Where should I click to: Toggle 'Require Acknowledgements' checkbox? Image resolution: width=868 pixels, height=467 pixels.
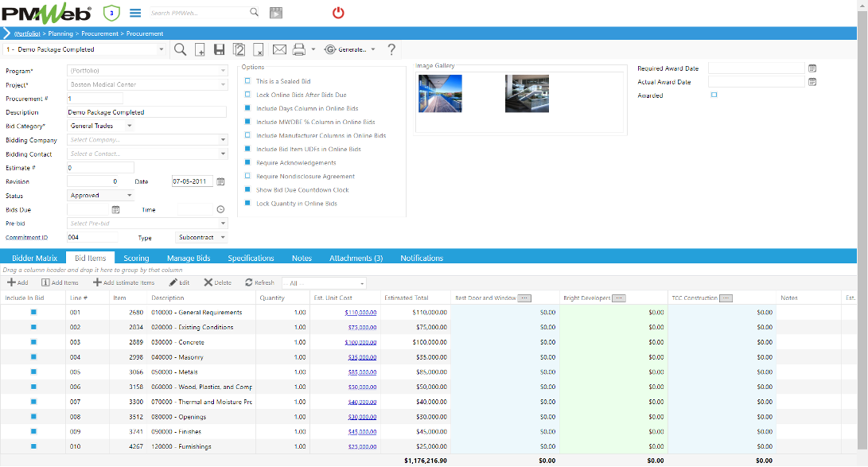click(x=247, y=162)
